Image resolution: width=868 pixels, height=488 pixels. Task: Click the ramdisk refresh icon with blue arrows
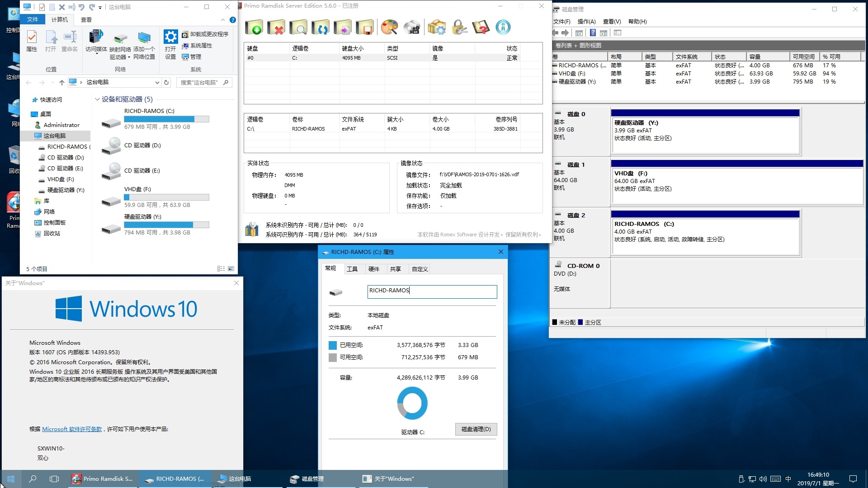[321, 27]
